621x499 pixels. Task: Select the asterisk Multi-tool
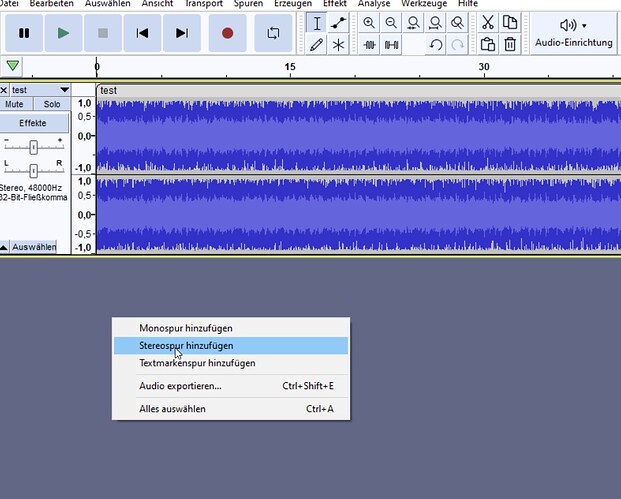point(338,45)
